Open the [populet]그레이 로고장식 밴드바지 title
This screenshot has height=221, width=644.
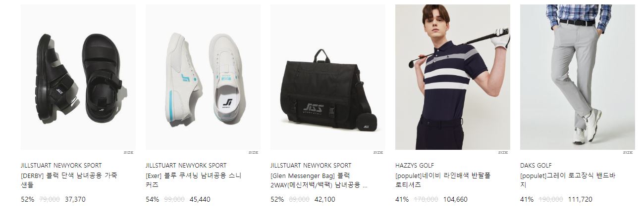[568, 180]
